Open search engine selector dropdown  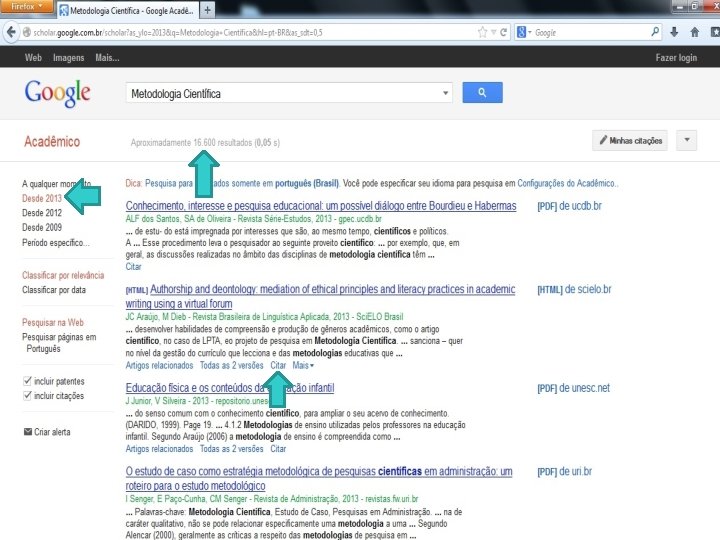(x=523, y=32)
